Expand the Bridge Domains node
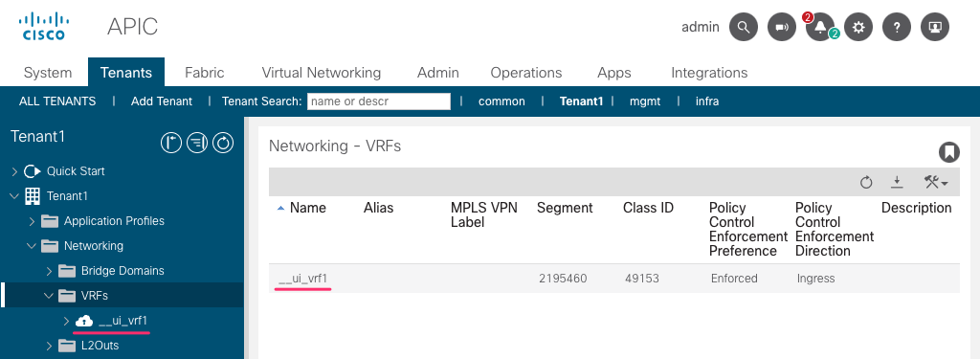The image size is (980, 359). click(50, 271)
